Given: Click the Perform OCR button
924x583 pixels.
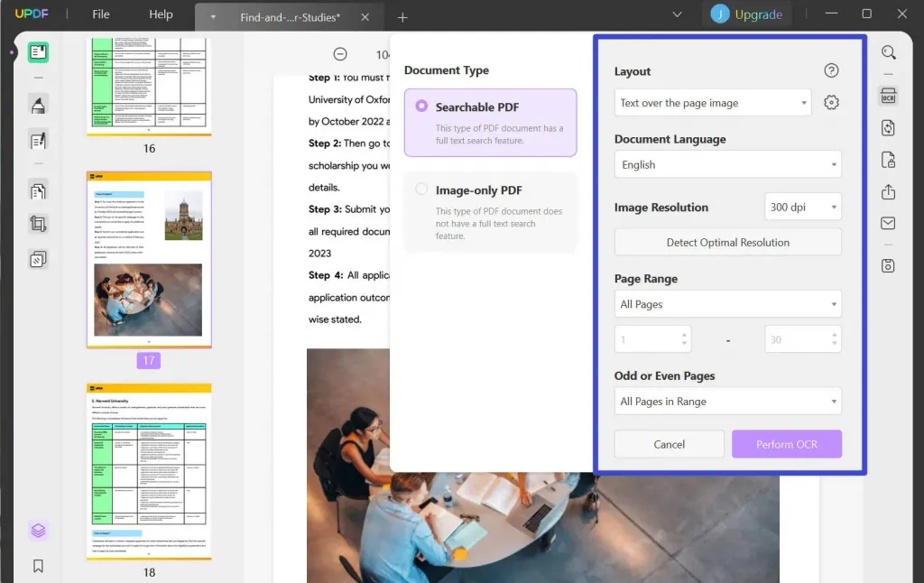Looking at the screenshot, I should [787, 444].
